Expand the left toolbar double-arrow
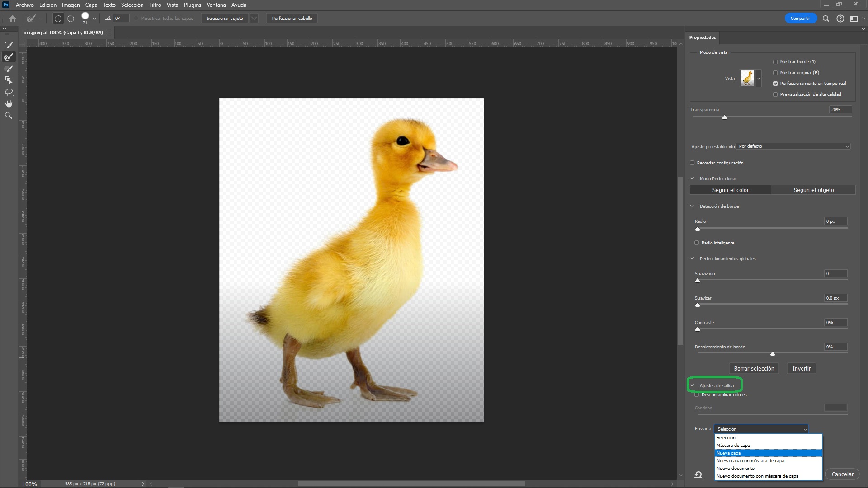868x488 pixels. 4,29
